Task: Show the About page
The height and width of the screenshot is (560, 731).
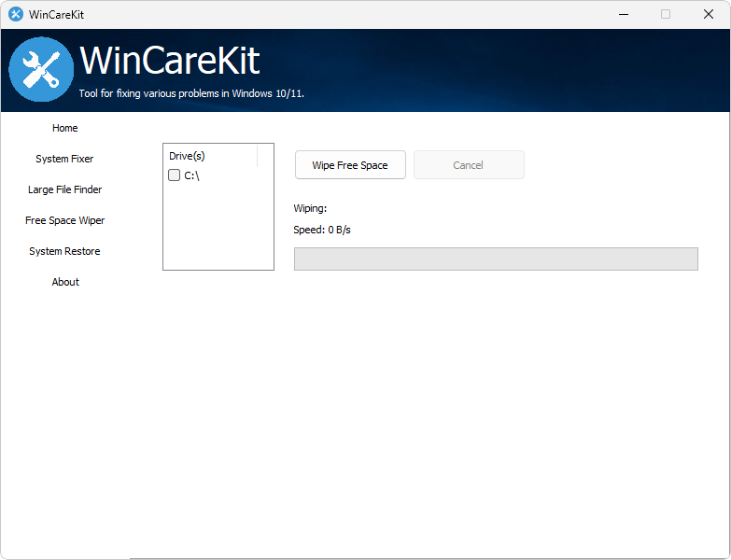Action: click(x=65, y=282)
